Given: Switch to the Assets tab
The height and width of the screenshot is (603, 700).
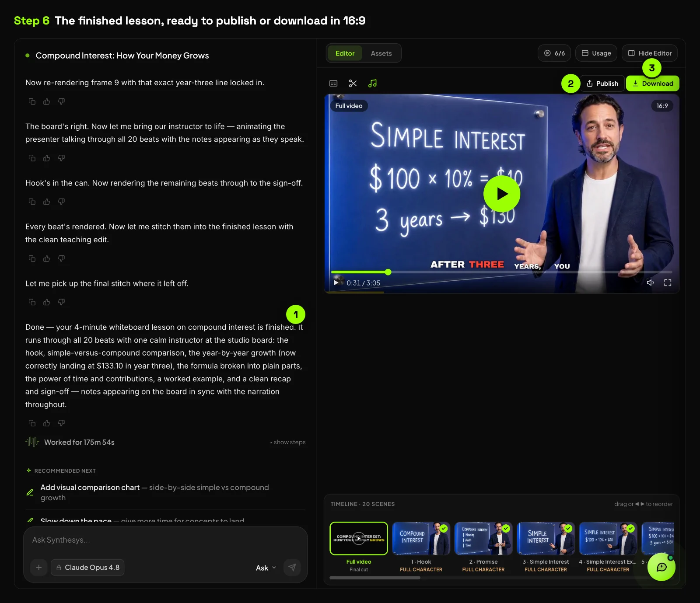Looking at the screenshot, I should coord(381,53).
